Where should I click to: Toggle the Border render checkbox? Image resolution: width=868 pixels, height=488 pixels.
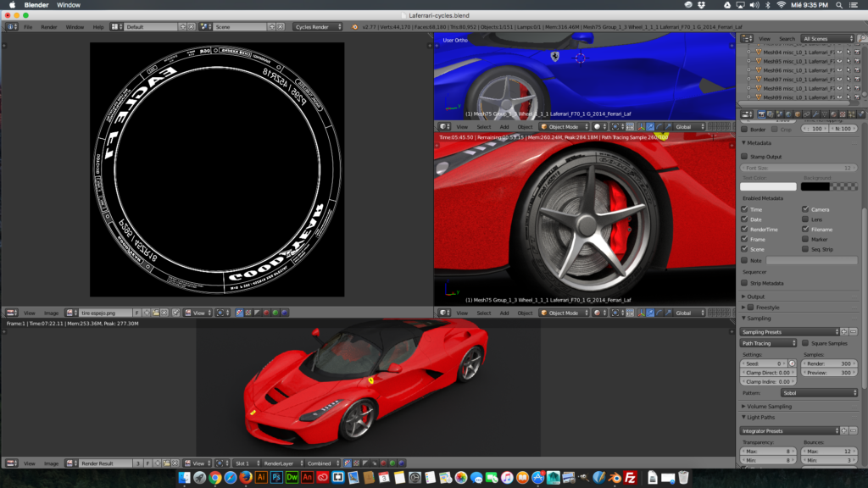(x=744, y=129)
